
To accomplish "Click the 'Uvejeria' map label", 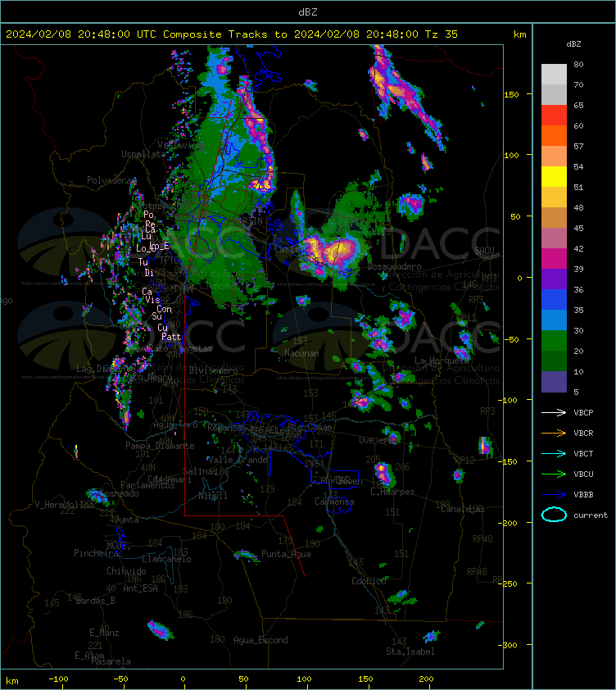I will click(x=377, y=440).
